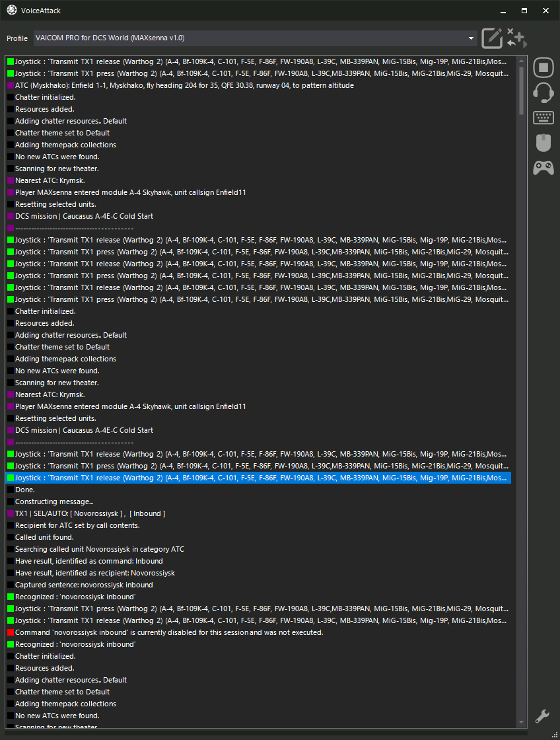Open options with the wrench icon
The width and height of the screenshot is (560, 740).
coord(542,716)
